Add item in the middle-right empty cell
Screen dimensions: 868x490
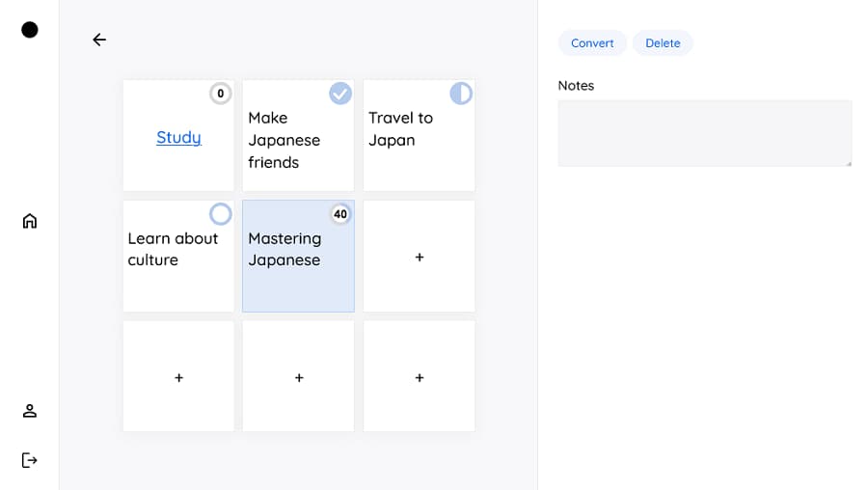(419, 258)
